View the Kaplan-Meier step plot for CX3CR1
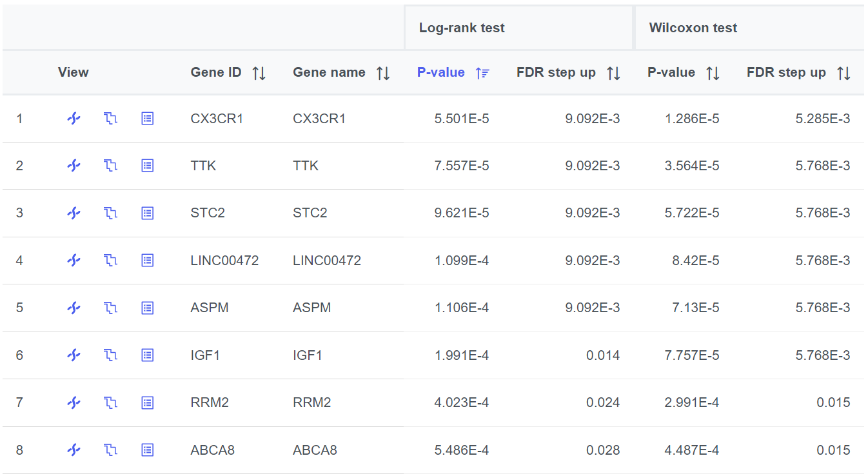The image size is (868, 476). click(111, 119)
